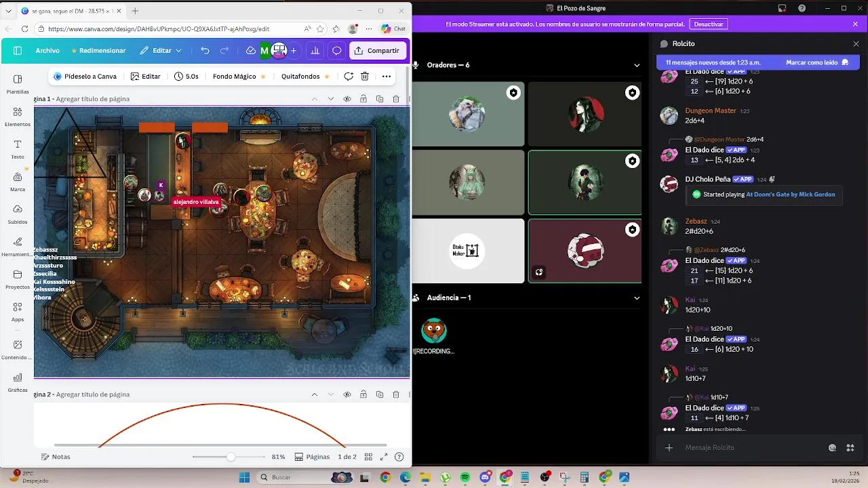Open the Marca sidebar panel

click(18, 182)
